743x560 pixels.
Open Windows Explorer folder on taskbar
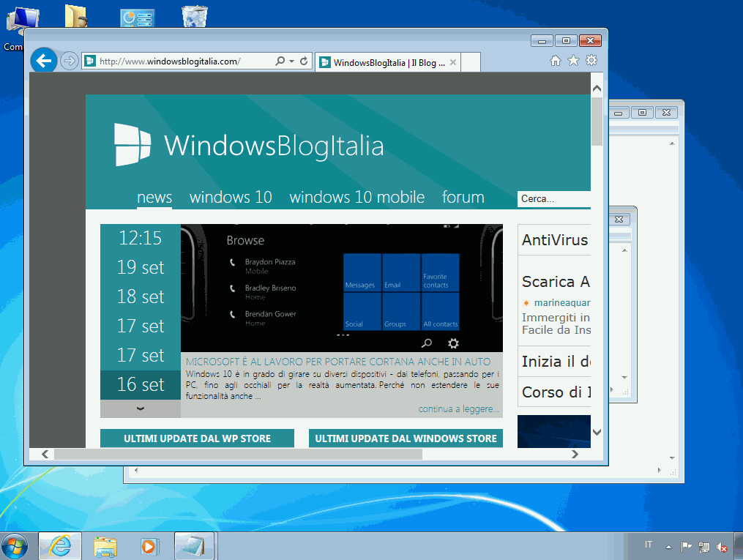(x=105, y=546)
